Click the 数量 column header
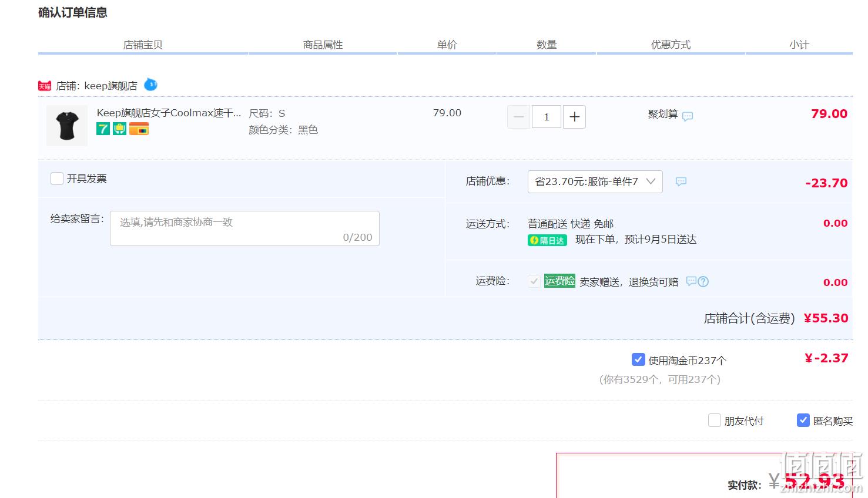Viewport: 868px width, 498px height. tap(547, 45)
